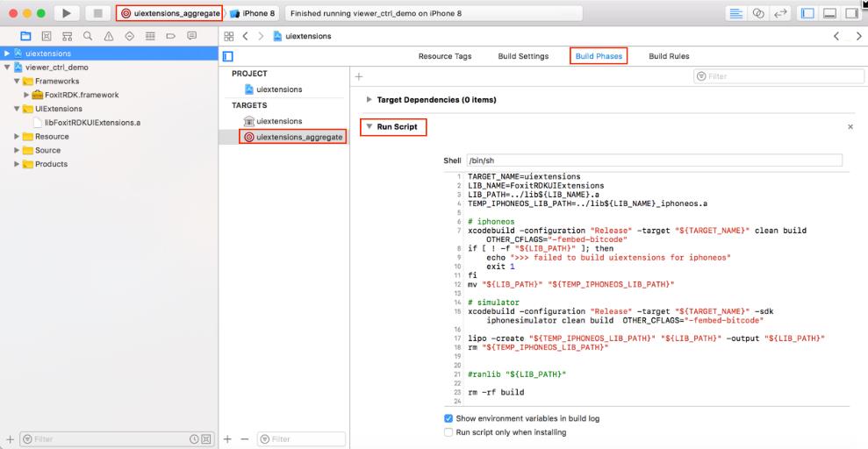868x449 pixels.
Task: Open the Breakpoint navigator icon
Action: coord(170,36)
